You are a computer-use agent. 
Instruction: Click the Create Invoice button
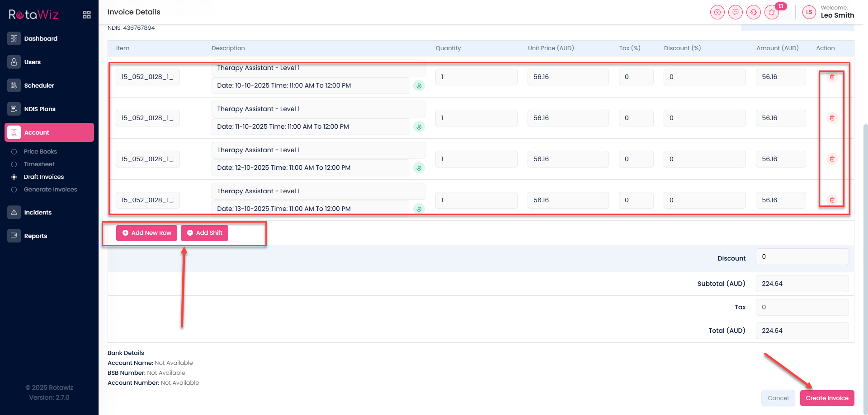[827, 398]
